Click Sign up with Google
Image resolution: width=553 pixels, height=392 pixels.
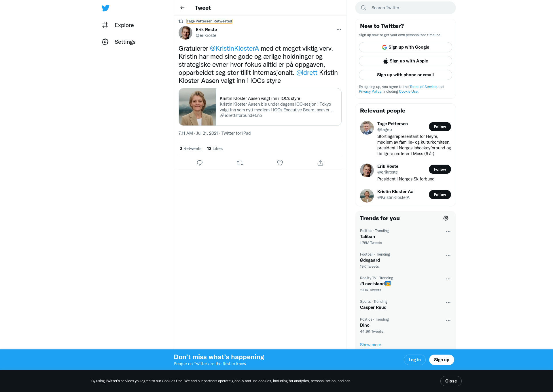pyautogui.click(x=406, y=47)
